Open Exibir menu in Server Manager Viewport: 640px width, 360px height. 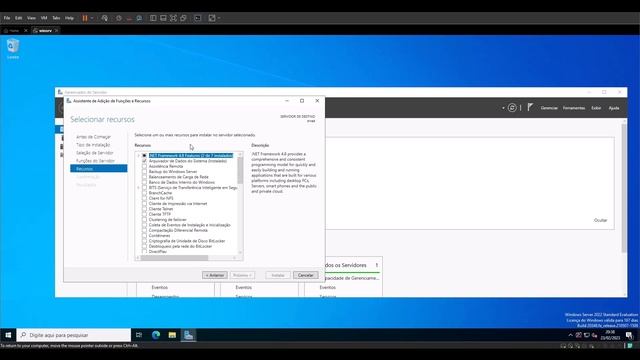click(x=596, y=108)
